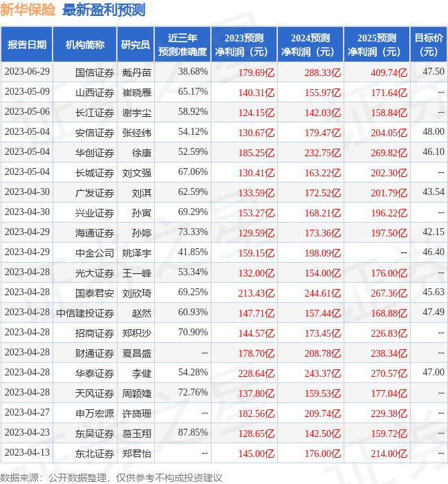Click accuracy value 69.29%
The width and height of the screenshot is (448, 484).
pos(193,212)
